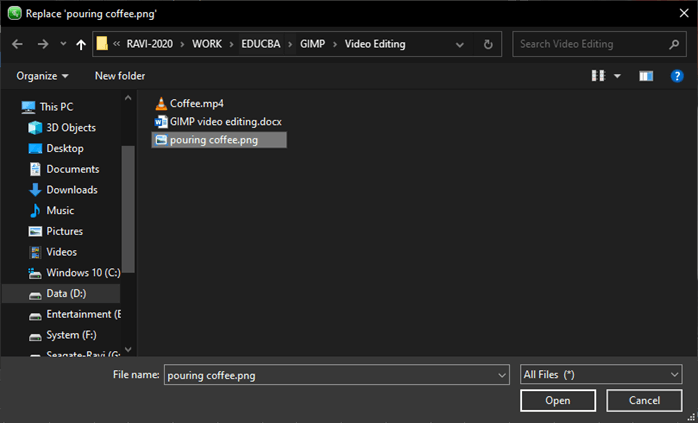
Task: Click the This PC computer icon
Action: pos(28,107)
